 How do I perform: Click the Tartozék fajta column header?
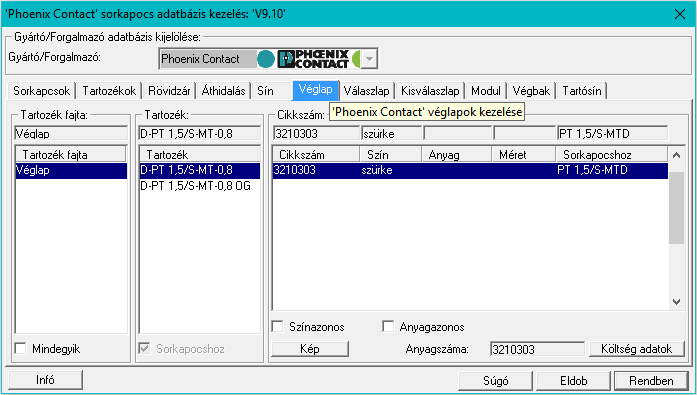71,155
